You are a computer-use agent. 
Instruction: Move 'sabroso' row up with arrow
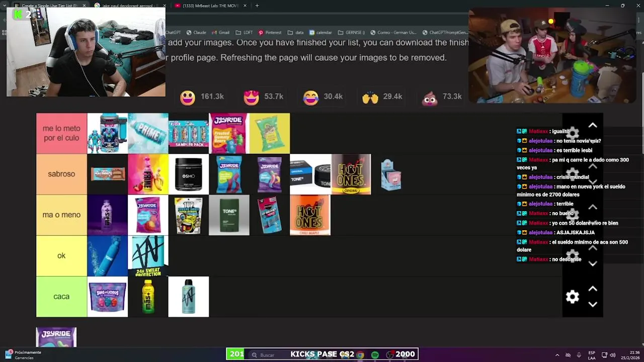pos(593,166)
